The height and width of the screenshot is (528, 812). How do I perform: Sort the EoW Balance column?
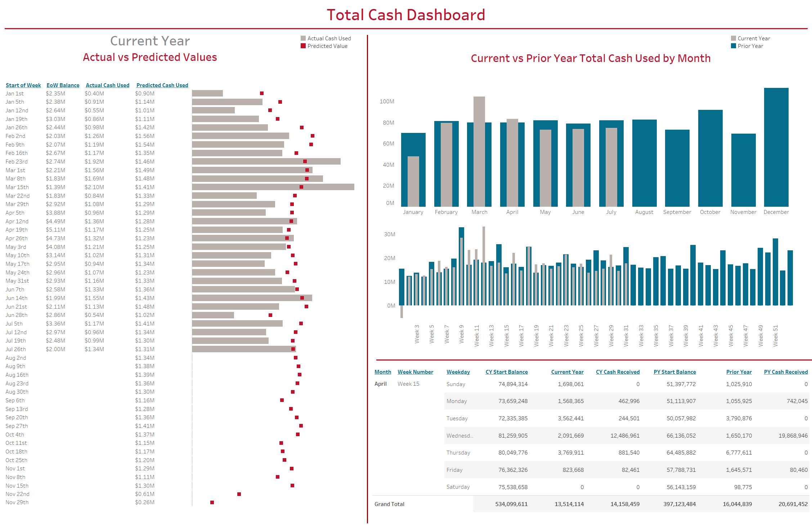coord(63,85)
